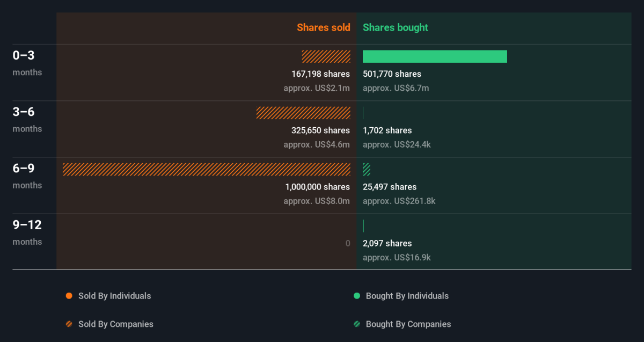
Task: Click the green 0–3 months bought bar
Action: point(435,56)
